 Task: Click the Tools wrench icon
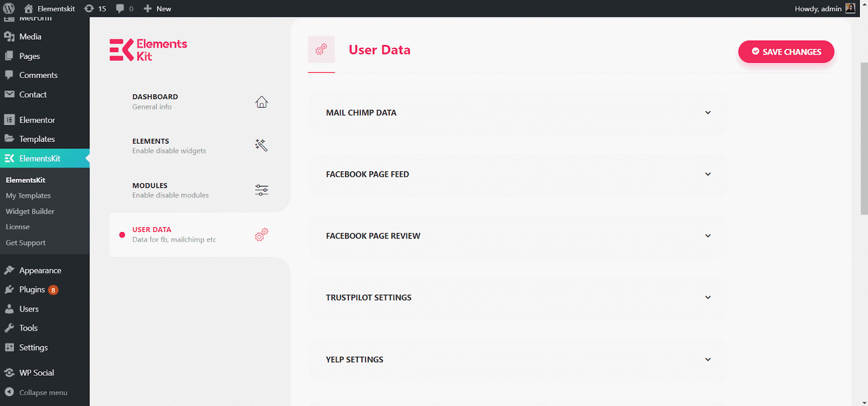click(x=9, y=328)
